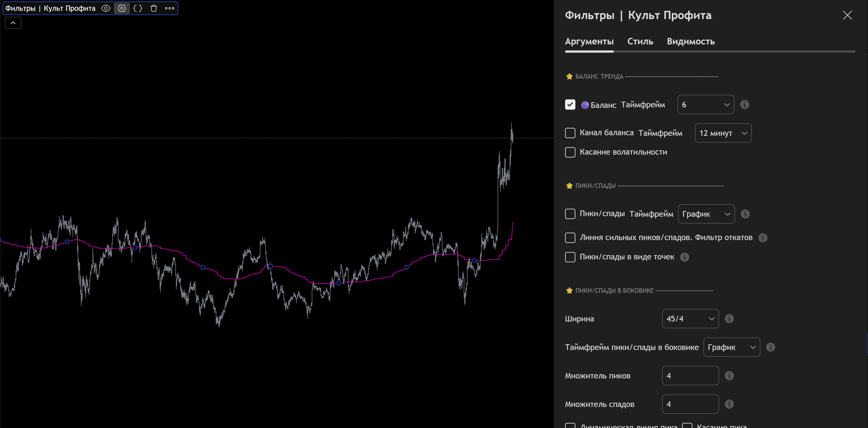The width and height of the screenshot is (868, 428).
Task: Toggle indicator visibility eye icon
Action: click(106, 9)
